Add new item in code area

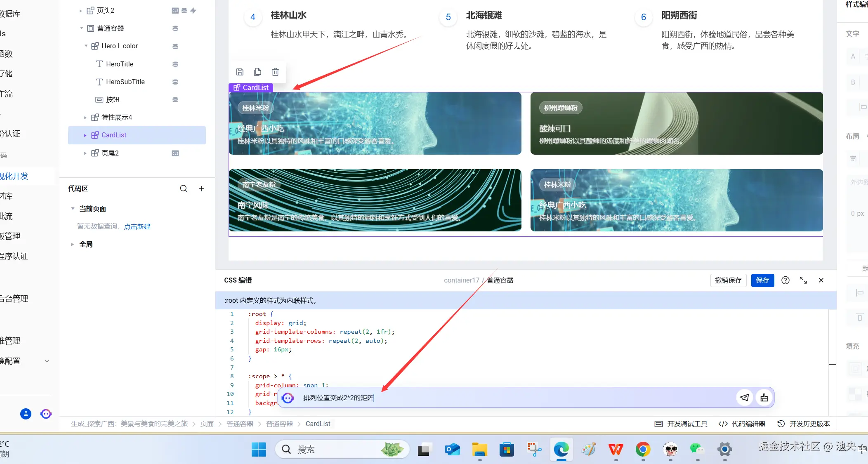(201, 188)
